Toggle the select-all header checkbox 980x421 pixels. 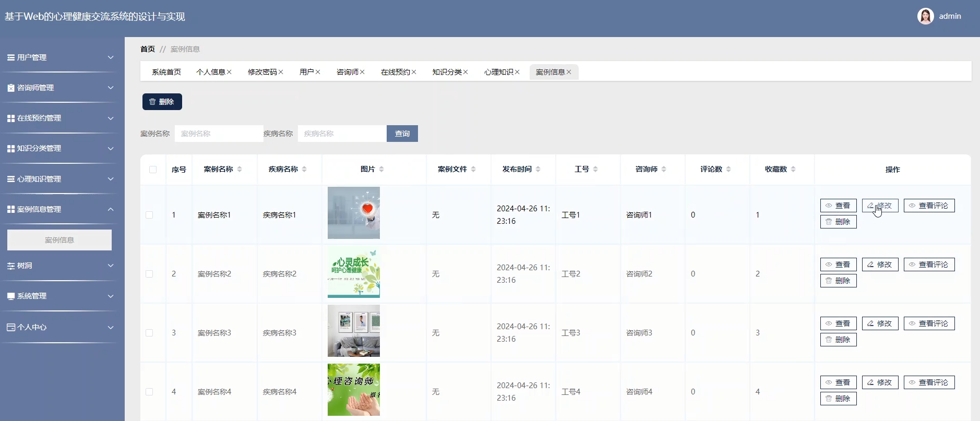pyautogui.click(x=153, y=170)
